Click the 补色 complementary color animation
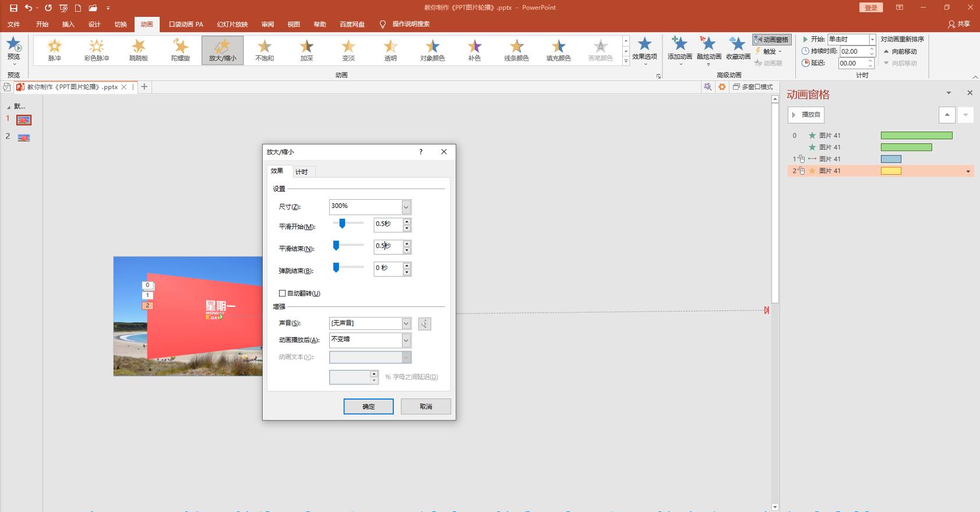 click(474, 50)
